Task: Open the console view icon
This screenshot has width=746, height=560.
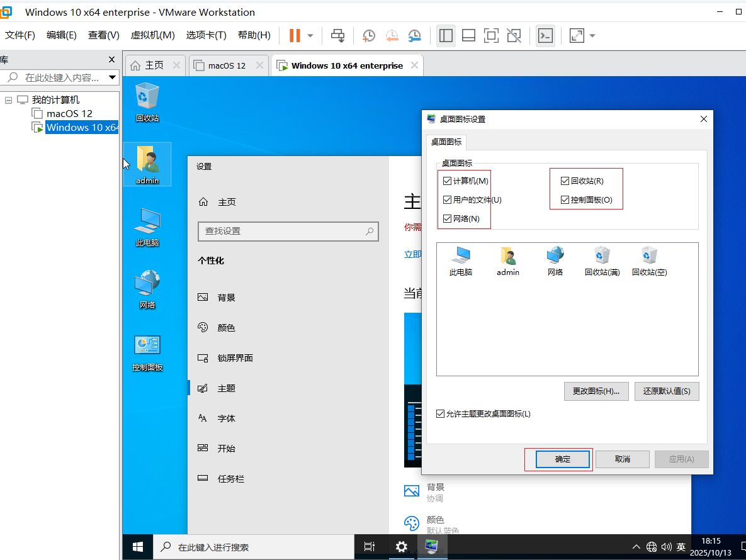Action: click(545, 36)
